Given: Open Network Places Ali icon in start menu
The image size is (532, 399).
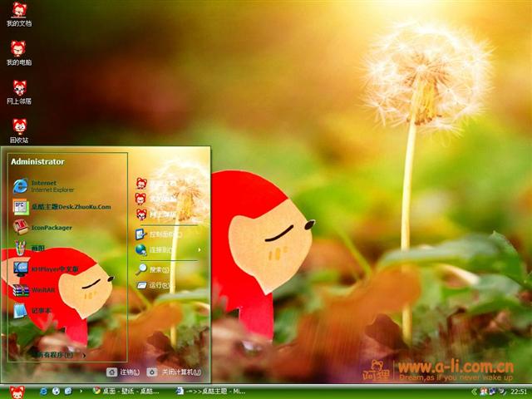Looking at the screenshot, I should (141, 214).
